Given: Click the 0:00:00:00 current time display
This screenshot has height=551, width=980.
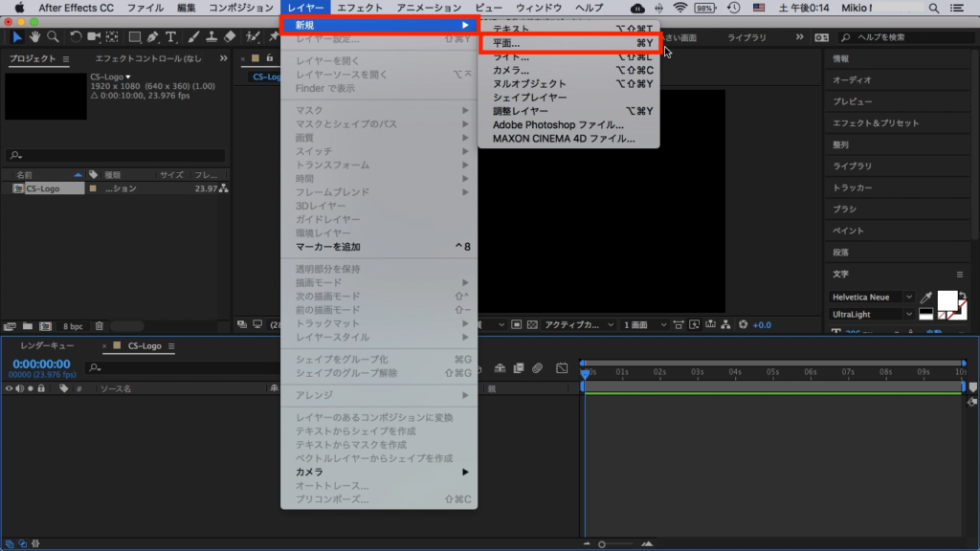Looking at the screenshot, I should (41, 364).
